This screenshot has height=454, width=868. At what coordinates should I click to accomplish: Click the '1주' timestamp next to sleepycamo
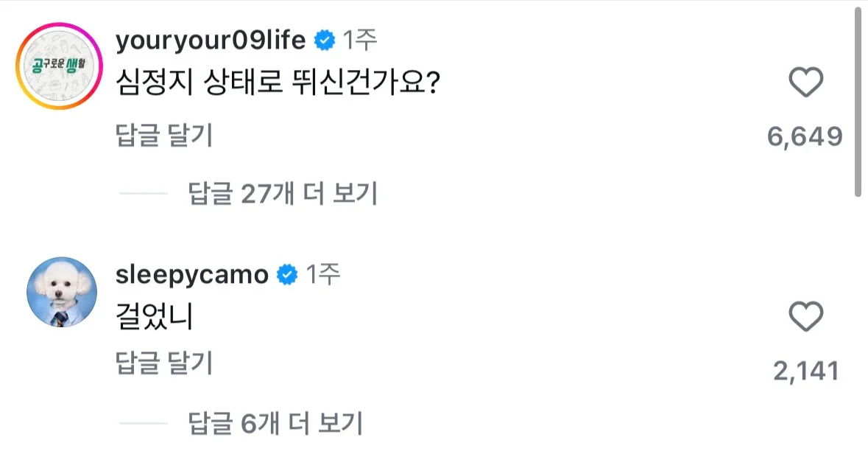pyautogui.click(x=323, y=276)
